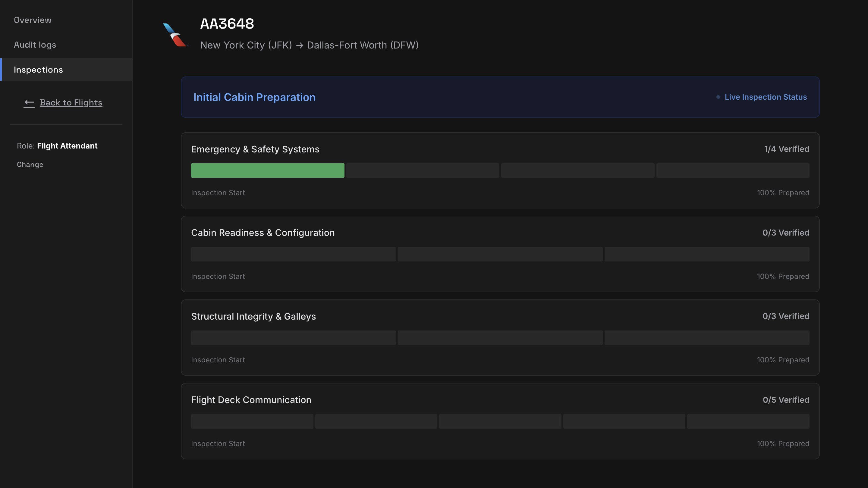The image size is (868, 488).
Task: Click the Initial Cabin Preparation heading
Action: click(254, 97)
